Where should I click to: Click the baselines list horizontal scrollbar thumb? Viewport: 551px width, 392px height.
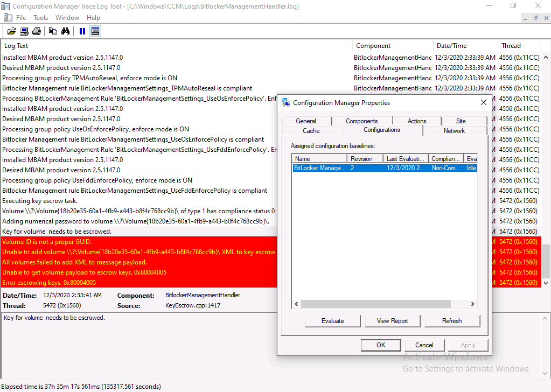pyautogui.click(x=375, y=304)
